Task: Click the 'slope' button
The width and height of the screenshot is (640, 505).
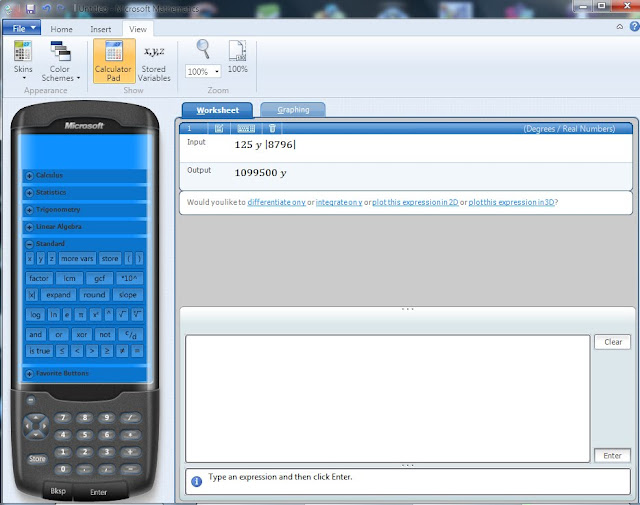Action: (128, 295)
